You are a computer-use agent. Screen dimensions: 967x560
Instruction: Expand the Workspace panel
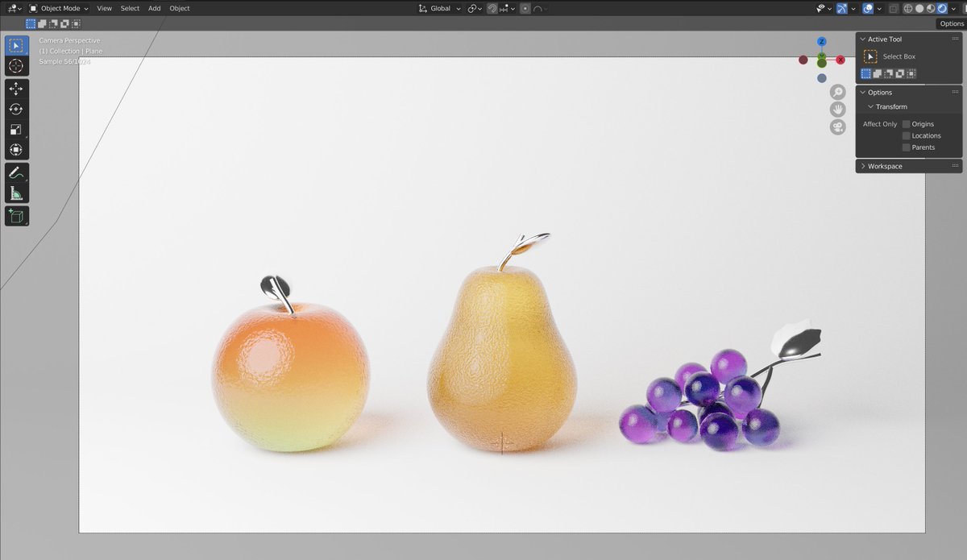click(884, 166)
